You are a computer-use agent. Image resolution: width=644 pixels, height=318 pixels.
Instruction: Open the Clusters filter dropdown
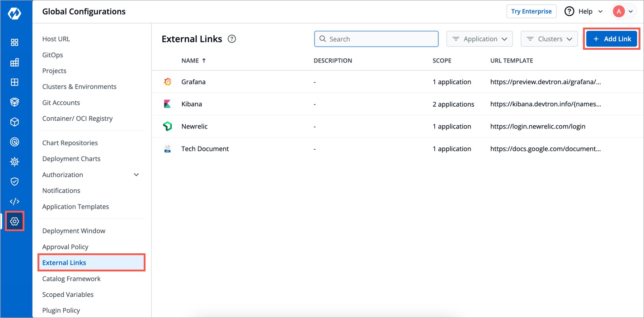(x=549, y=39)
